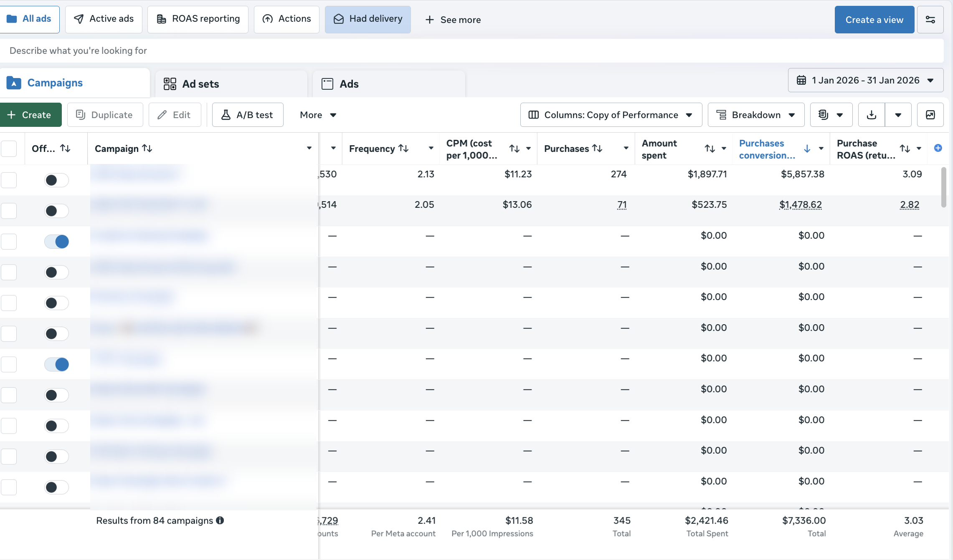The image size is (953, 560).
Task: Toggle Purchases conversion value sort arrow
Action: pos(807,149)
